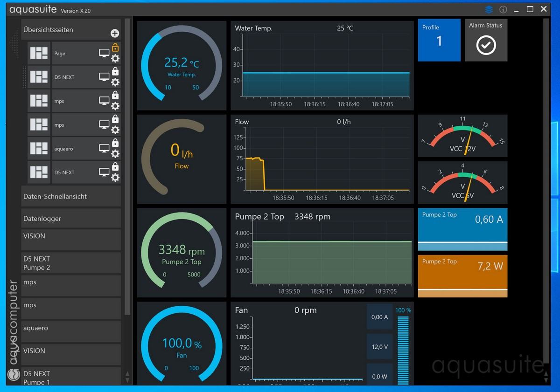
Task: Expand the D5 NEXT Pumpe 1 section
Action: point(71,377)
